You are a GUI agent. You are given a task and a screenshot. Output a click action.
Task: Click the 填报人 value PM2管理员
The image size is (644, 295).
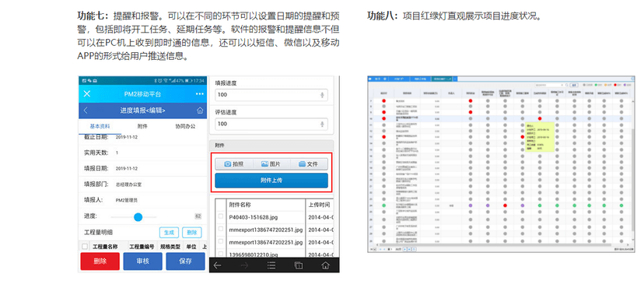127,201
